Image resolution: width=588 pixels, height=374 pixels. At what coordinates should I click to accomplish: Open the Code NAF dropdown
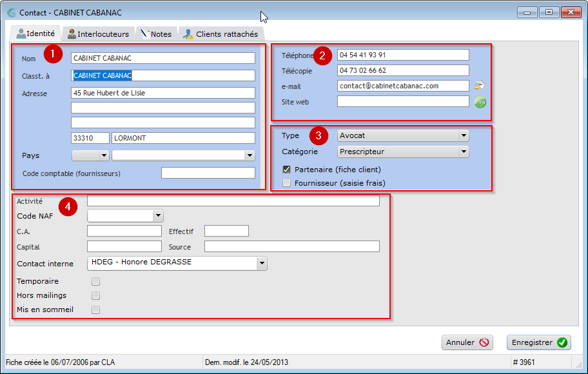125,216
